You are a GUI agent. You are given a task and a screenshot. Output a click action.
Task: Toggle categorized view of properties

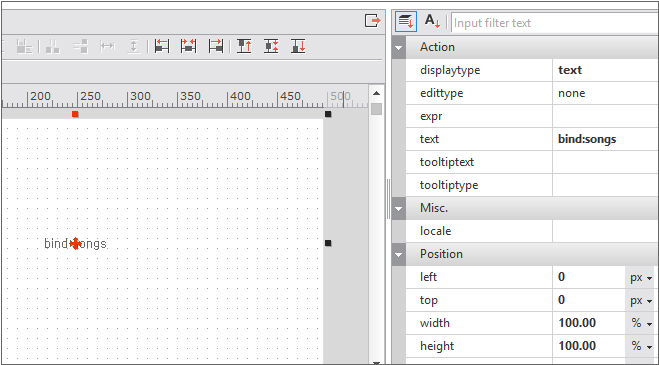406,21
